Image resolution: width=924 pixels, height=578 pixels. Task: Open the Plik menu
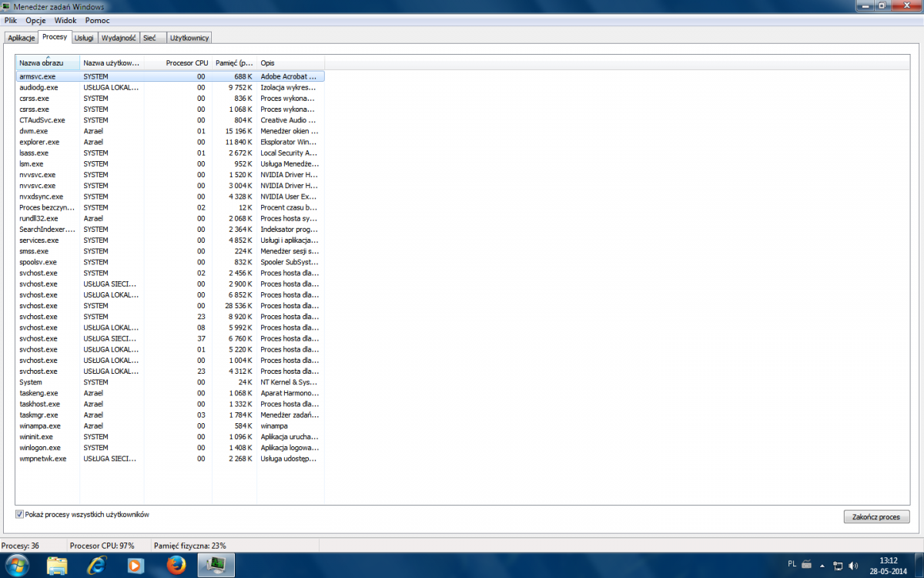click(10, 20)
